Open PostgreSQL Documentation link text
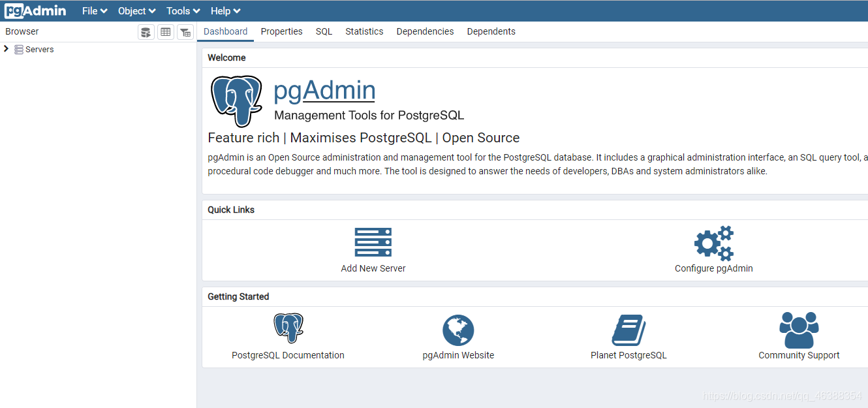Screen dimensions: 868x408 click(288, 355)
